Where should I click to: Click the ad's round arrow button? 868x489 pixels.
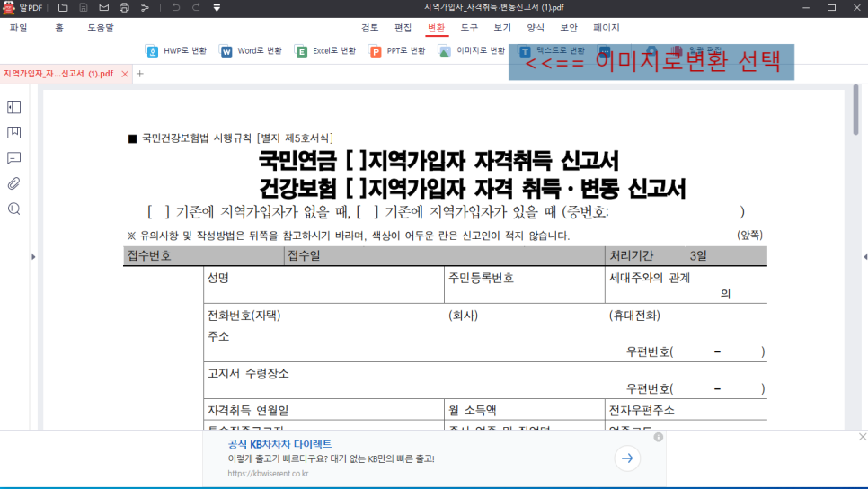click(627, 458)
